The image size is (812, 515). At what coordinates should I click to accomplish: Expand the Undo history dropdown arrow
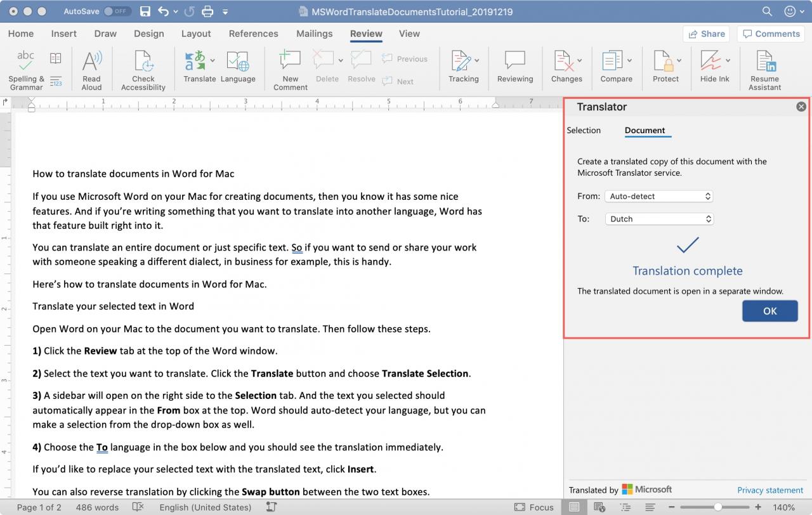176,12
